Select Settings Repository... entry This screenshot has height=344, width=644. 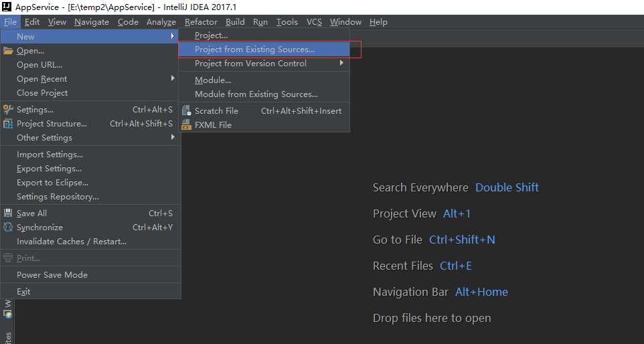[90, 197]
